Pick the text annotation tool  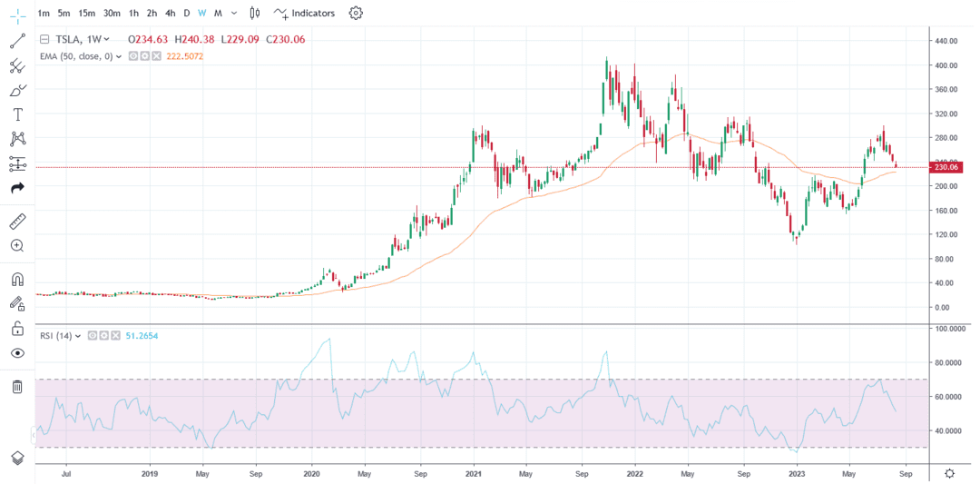tap(17, 114)
